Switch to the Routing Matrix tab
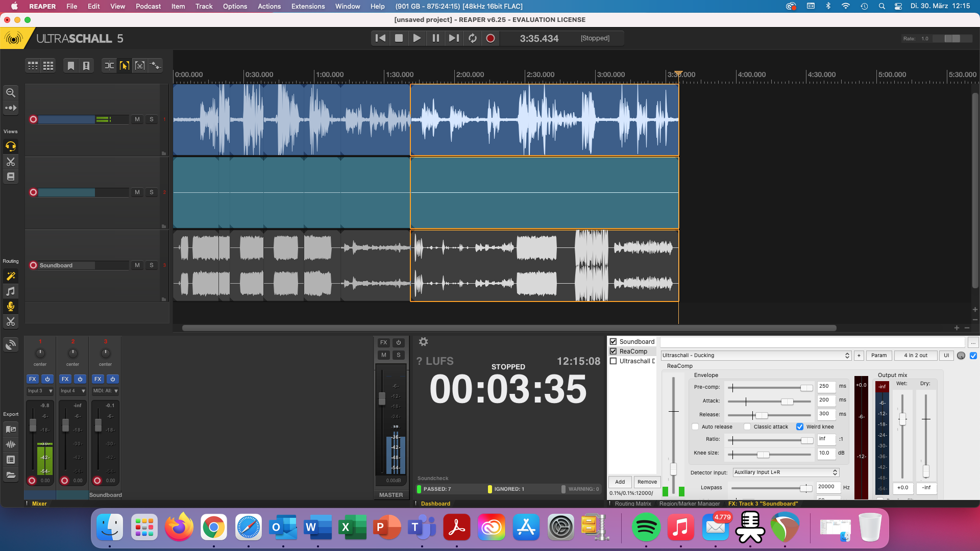Image resolution: width=980 pixels, height=551 pixels. click(x=632, y=504)
